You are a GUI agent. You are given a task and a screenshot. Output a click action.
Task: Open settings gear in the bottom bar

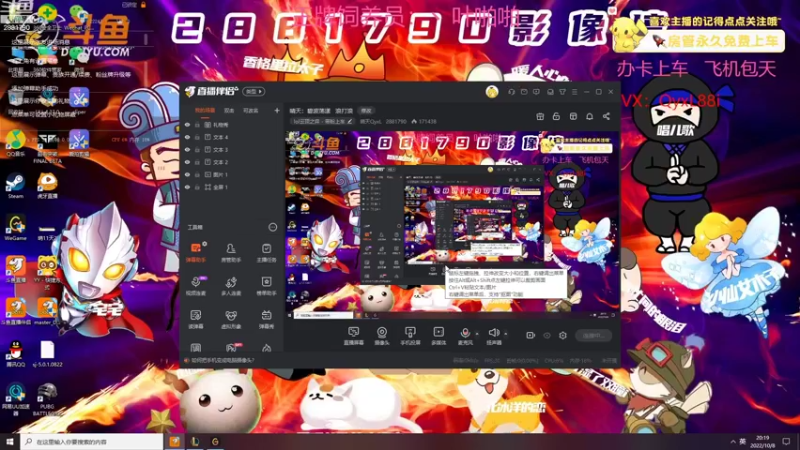click(562, 335)
